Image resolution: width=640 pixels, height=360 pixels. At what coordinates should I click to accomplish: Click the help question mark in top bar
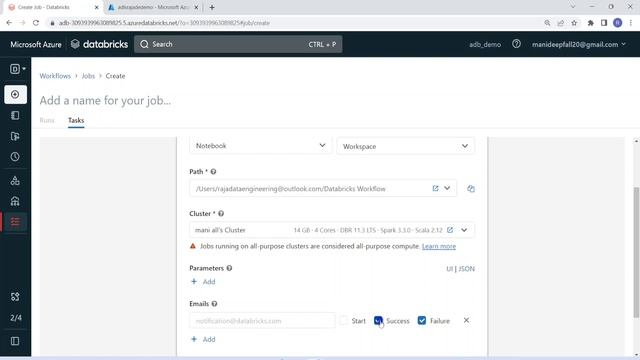pos(516,44)
